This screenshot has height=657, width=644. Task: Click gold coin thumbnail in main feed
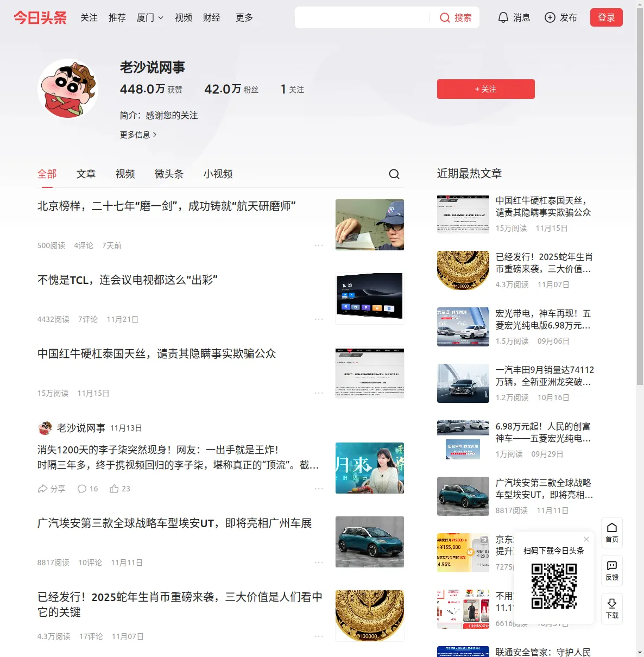(x=370, y=616)
